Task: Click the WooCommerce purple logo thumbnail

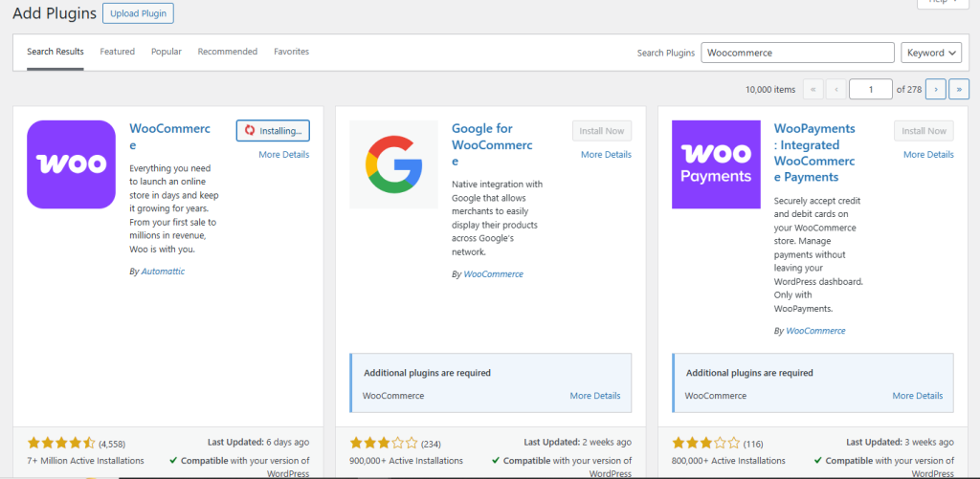Action: pyautogui.click(x=71, y=164)
